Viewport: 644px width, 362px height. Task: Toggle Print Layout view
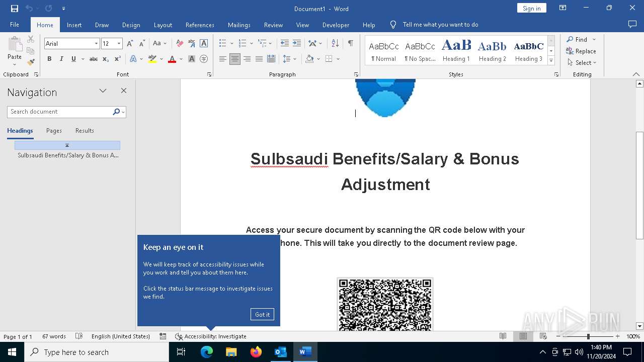523,336
